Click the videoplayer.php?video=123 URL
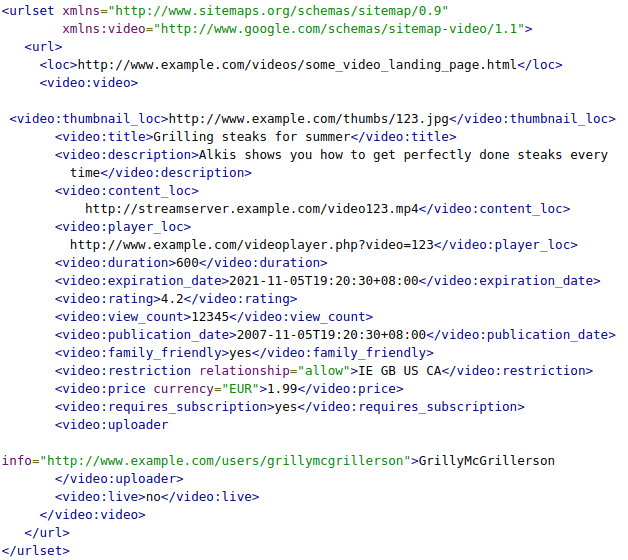Viewport: 628px width, 560px height. click(252, 245)
